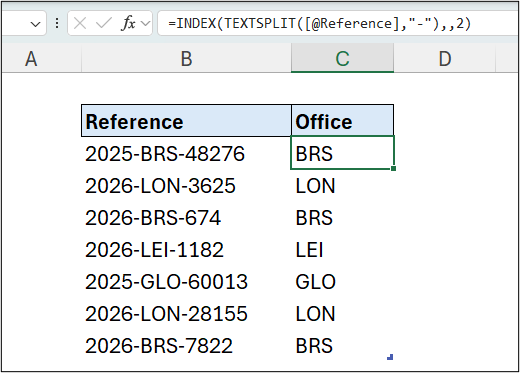Open the Name Box dropdown arrow

click(x=35, y=24)
